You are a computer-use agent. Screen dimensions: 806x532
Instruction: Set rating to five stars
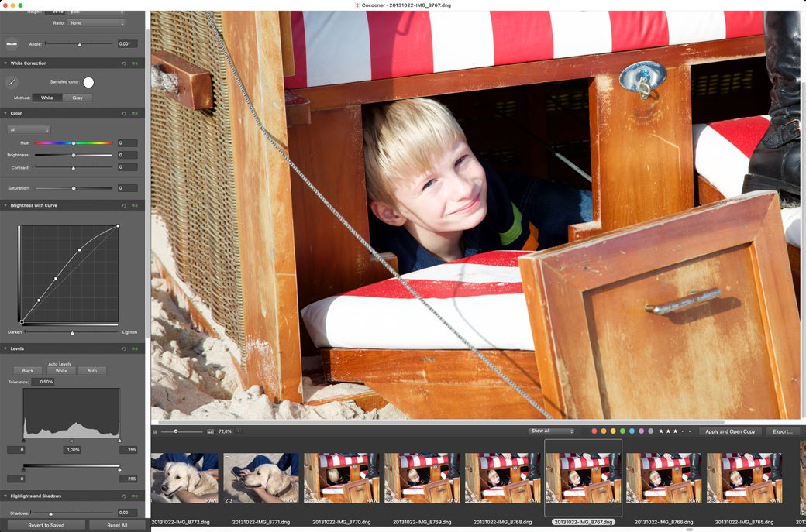pyautogui.click(x=690, y=431)
